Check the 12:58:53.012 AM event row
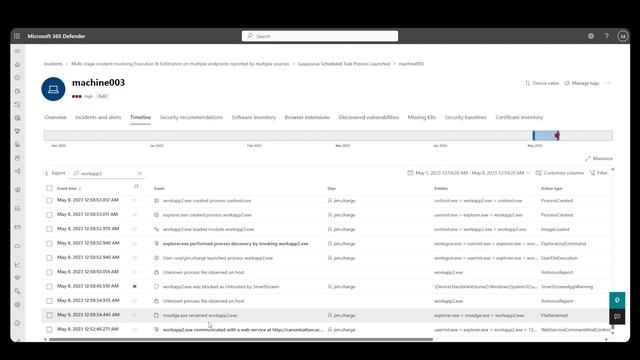Screen dimensions: 640x360 coord(49,200)
